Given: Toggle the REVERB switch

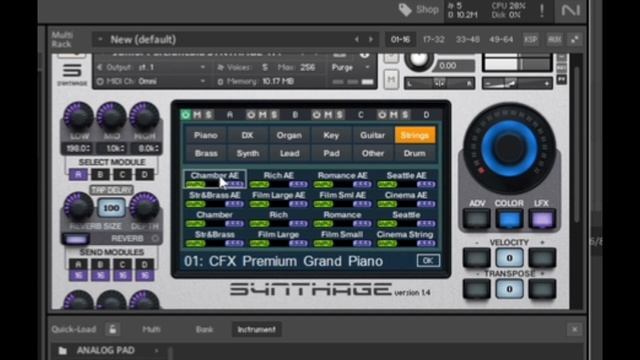Looking at the screenshot, I should point(76,239).
